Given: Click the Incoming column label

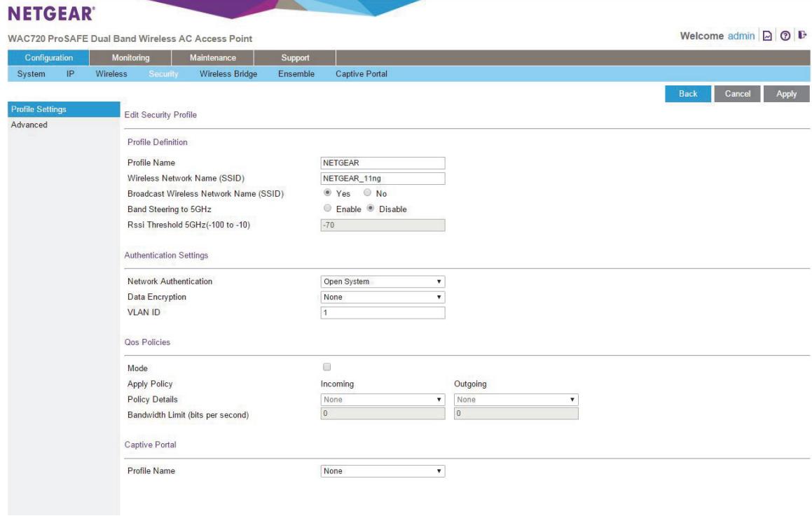Looking at the screenshot, I should point(337,384).
